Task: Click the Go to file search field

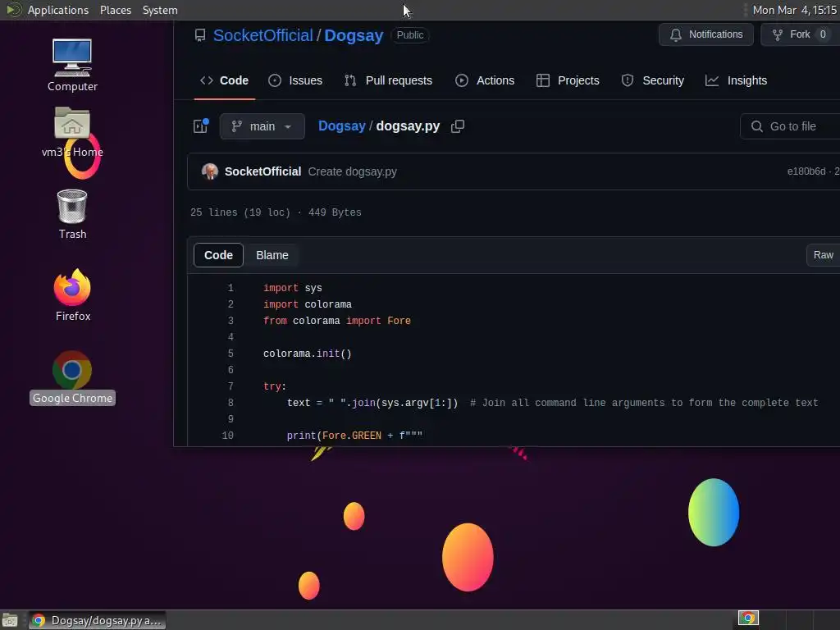Action: [790, 126]
